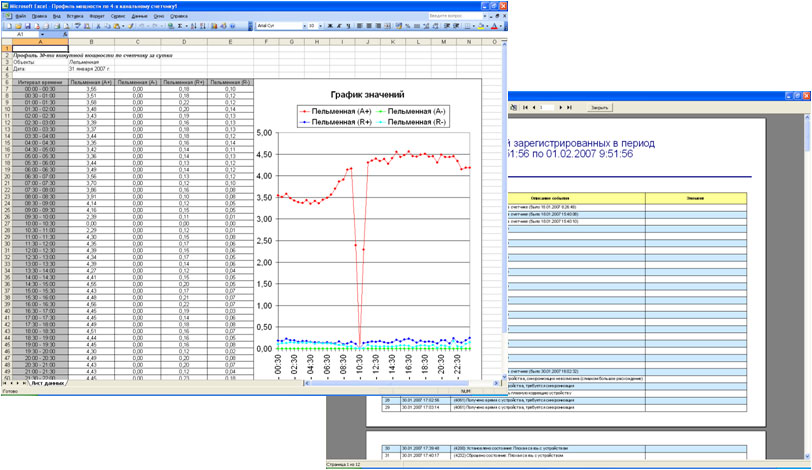Screen dimensions: 812x470
Task: Go to first page in report window
Action: tap(525, 107)
